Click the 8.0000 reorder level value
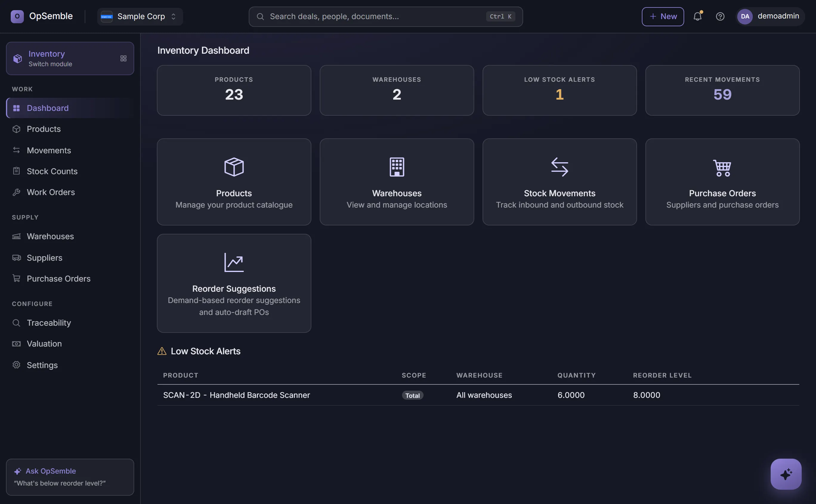This screenshot has width=816, height=504. [647, 395]
